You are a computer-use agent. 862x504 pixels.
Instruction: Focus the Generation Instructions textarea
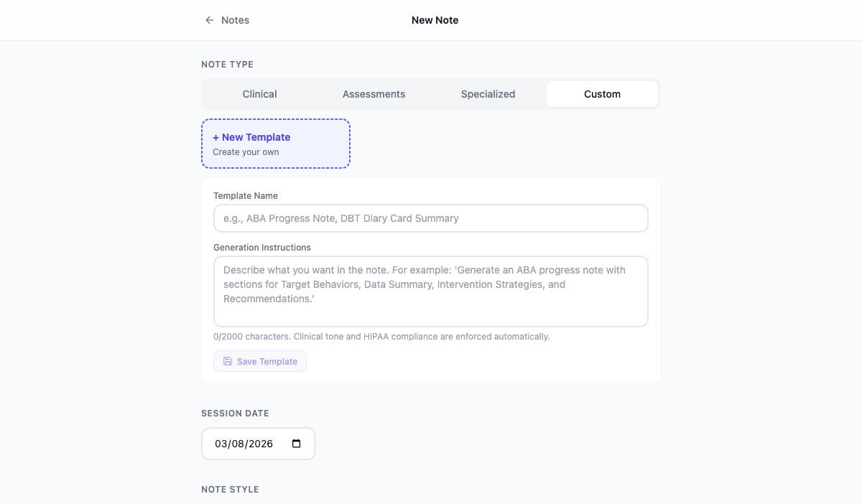tap(430, 291)
